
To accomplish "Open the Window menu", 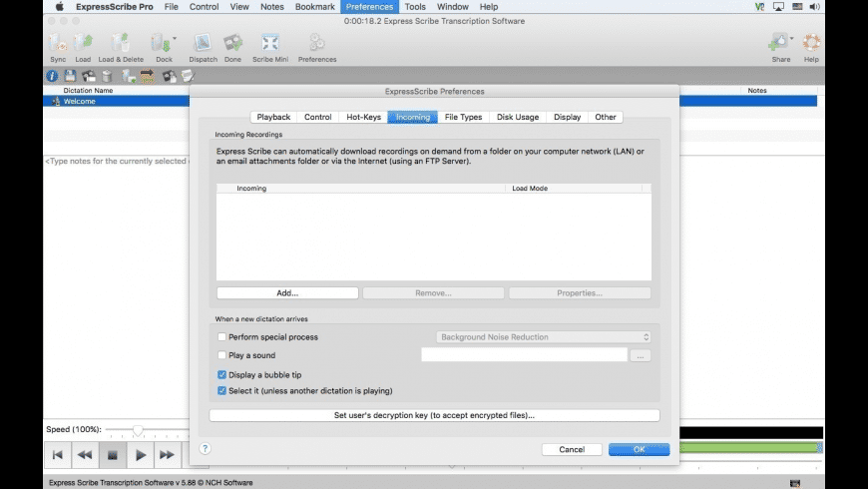I will tap(452, 7).
